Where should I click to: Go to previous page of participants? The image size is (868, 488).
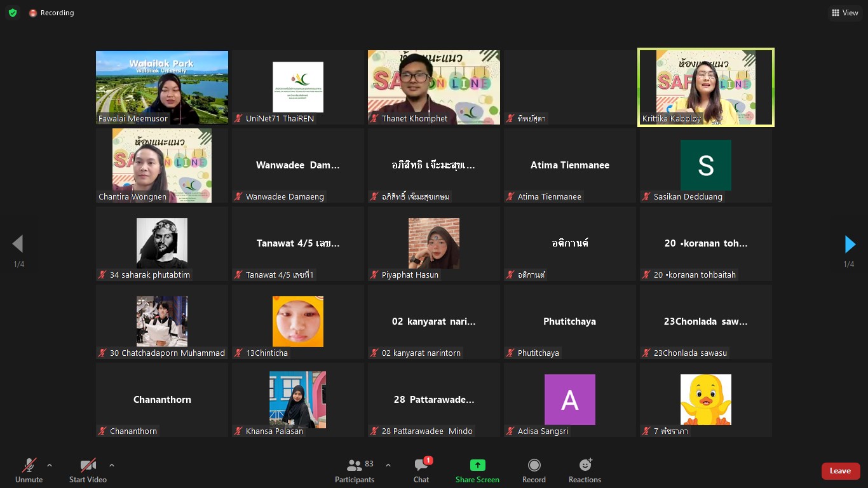click(18, 244)
